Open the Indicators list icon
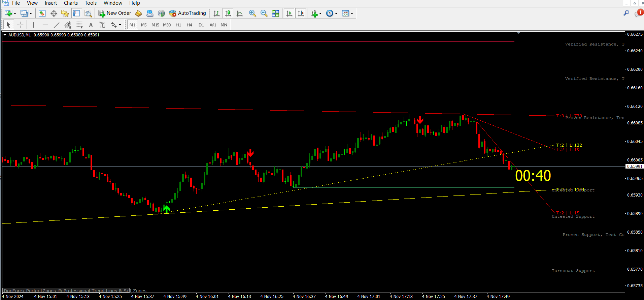This screenshot has height=300, width=644. [x=314, y=13]
